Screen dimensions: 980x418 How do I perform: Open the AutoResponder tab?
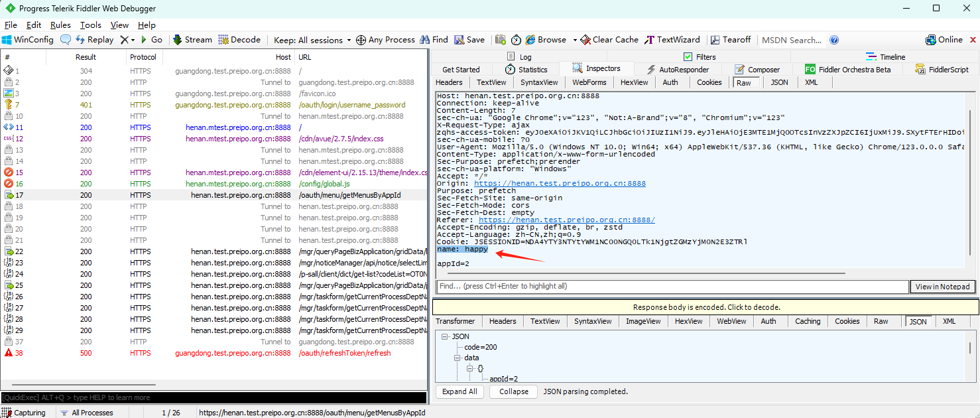(x=678, y=69)
